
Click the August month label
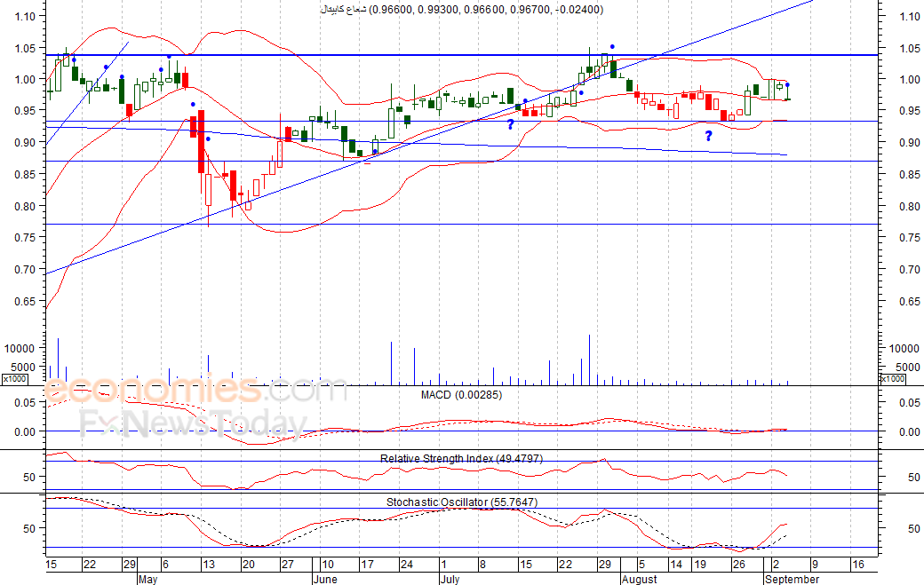(640, 579)
